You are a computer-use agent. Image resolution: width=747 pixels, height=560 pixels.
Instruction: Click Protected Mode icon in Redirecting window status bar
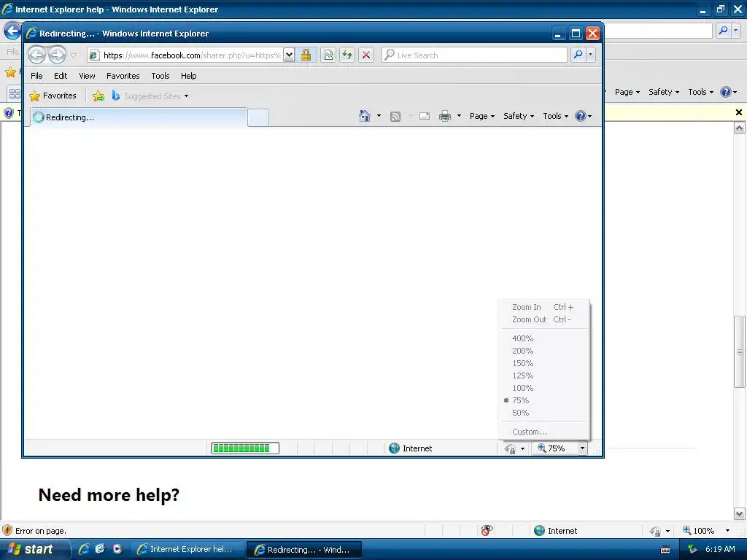click(x=510, y=448)
